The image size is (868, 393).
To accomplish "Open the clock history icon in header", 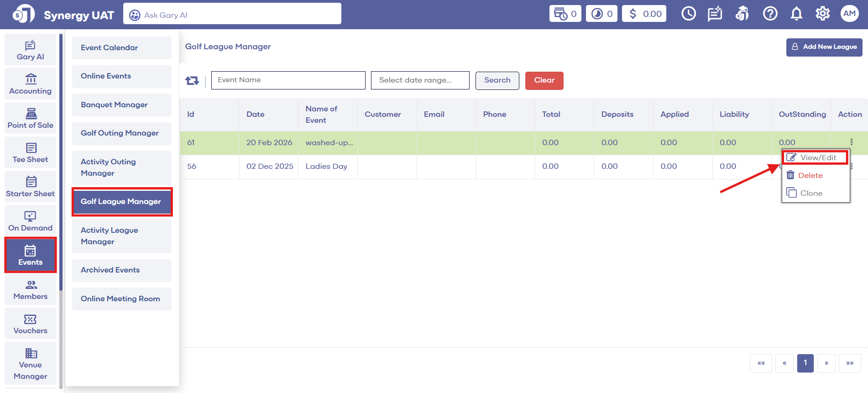I will tap(688, 14).
